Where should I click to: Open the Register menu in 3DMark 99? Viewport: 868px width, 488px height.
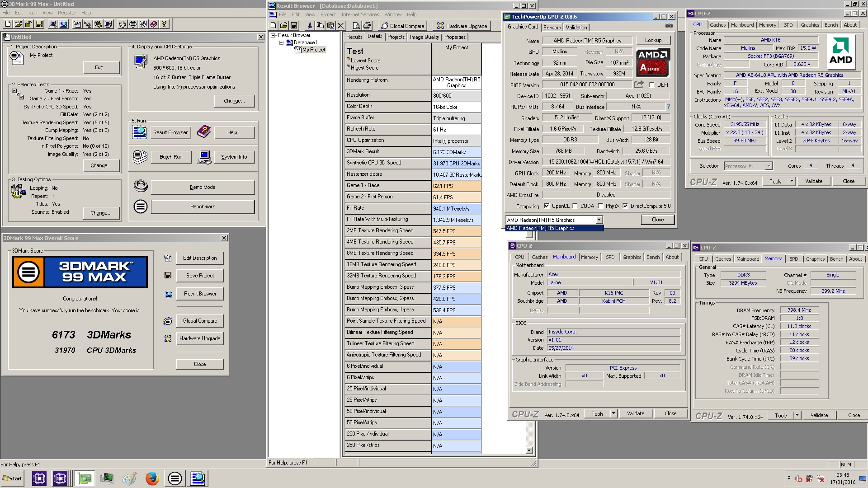(x=67, y=13)
